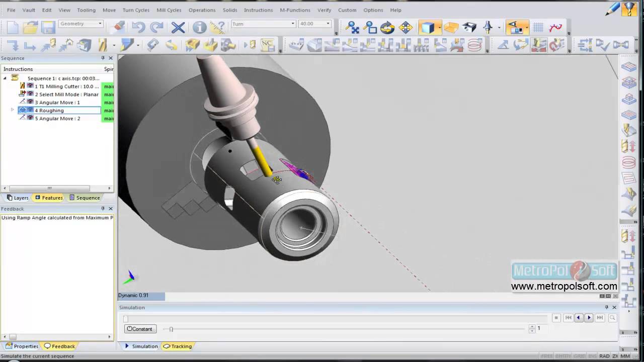Click the trophy icon at top right

tap(629, 9)
